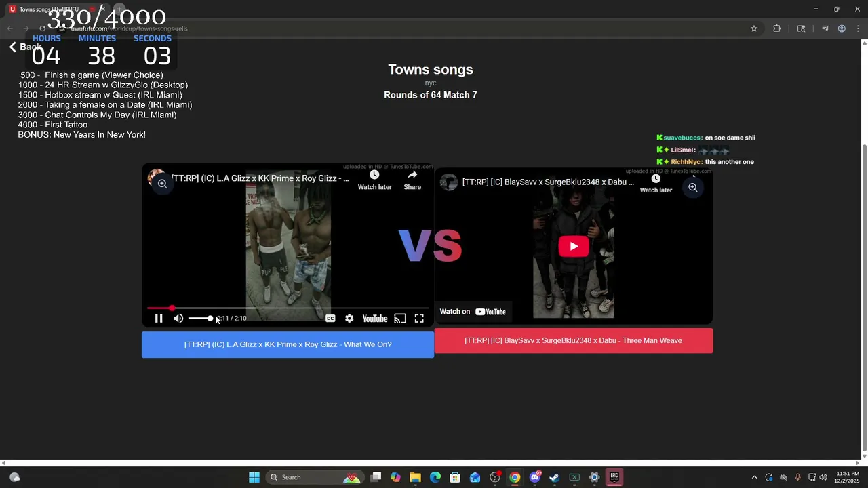Zoom the left video with magnifier icon
Image resolution: width=868 pixels, height=488 pixels.
pos(162,184)
